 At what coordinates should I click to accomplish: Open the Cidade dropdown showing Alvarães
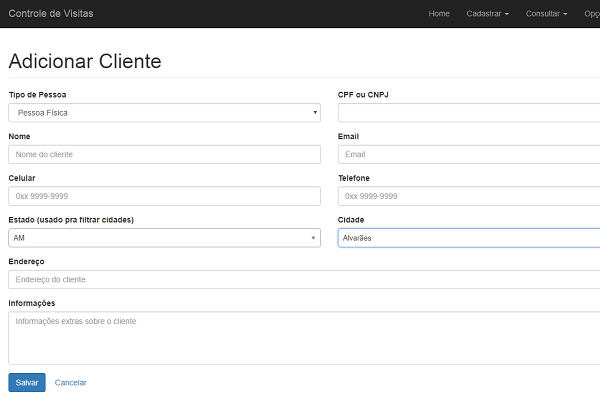pyautogui.click(x=469, y=238)
